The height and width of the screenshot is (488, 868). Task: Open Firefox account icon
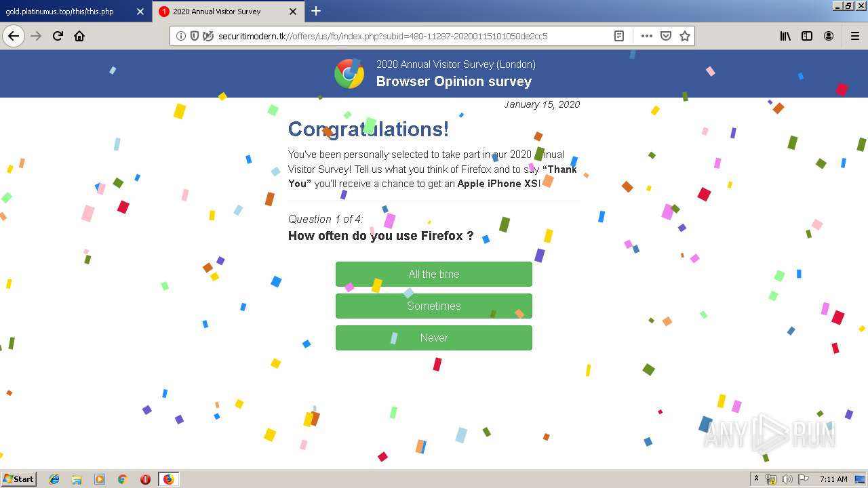coord(829,36)
